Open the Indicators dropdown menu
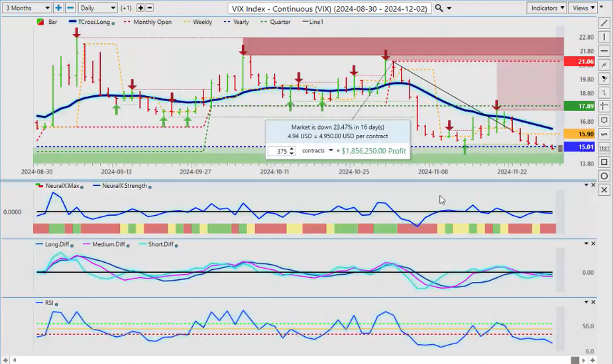Screen dimensions: 613x364 click(547, 8)
